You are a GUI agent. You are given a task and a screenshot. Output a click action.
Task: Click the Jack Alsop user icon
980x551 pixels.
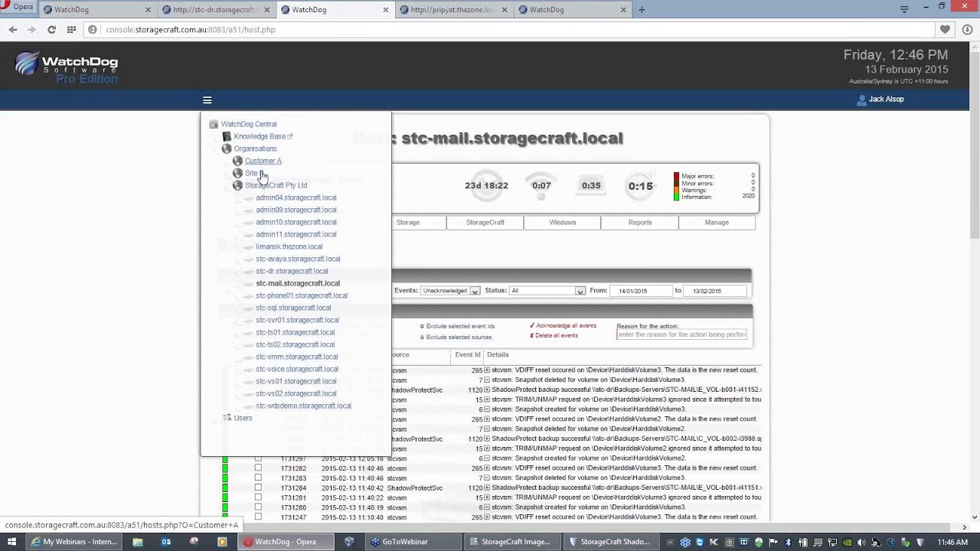coord(861,99)
